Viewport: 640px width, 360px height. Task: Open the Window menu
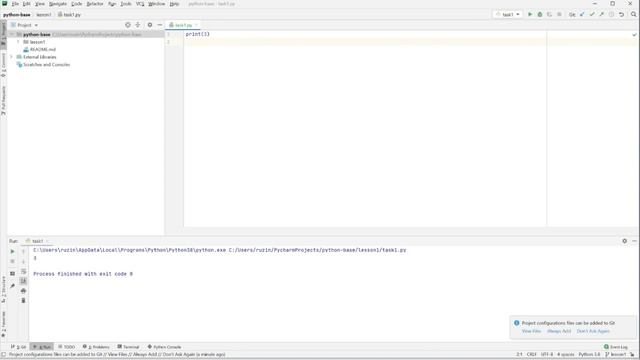coord(156,4)
